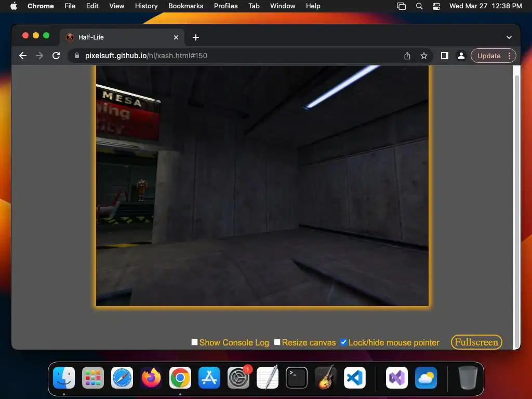Open Spotlight search in menu bar
The image size is (532, 399).
(419, 6)
